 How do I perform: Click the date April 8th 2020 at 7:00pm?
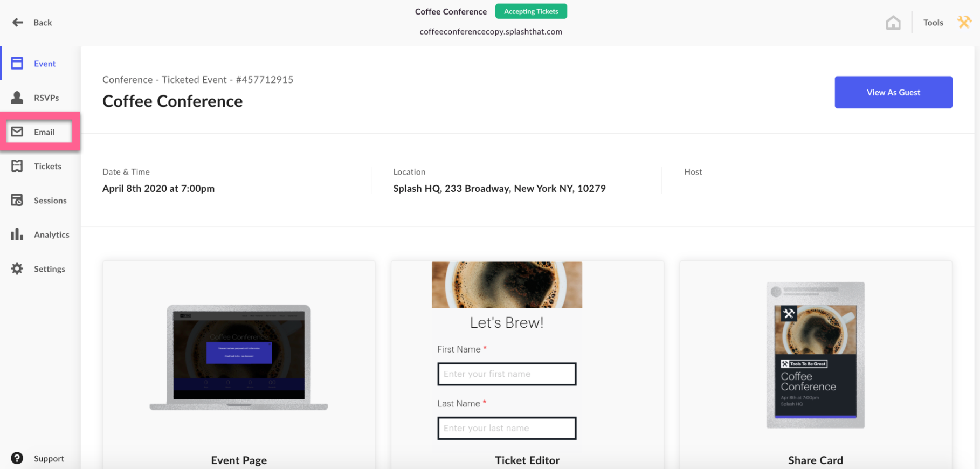pyautogui.click(x=158, y=189)
